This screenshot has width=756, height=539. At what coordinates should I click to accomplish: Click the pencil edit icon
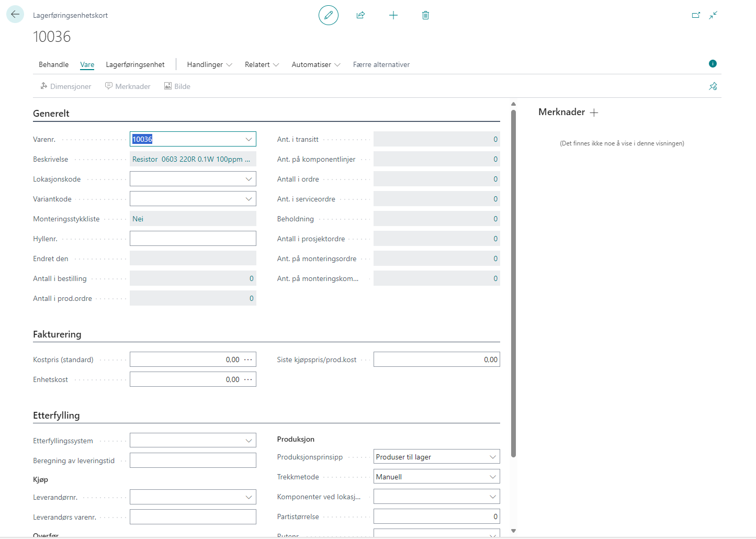[329, 15]
